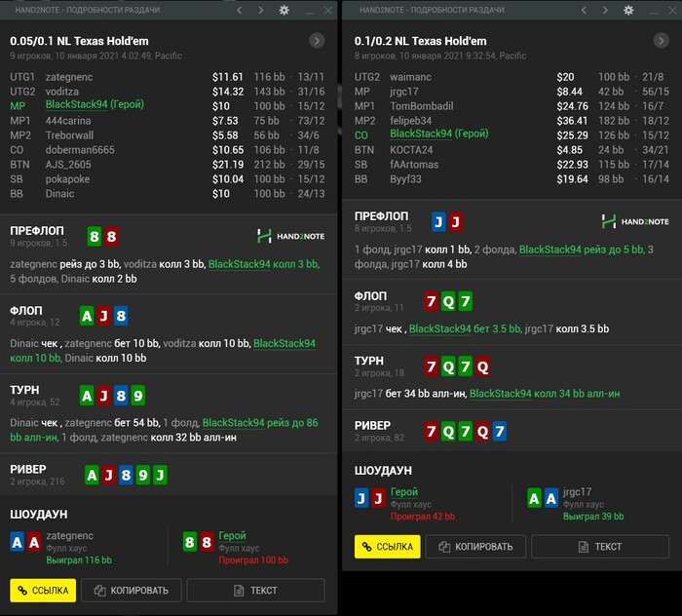Click stack value $21.19 for AJS_2605
The height and width of the screenshot is (616, 682).
point(228,165)
